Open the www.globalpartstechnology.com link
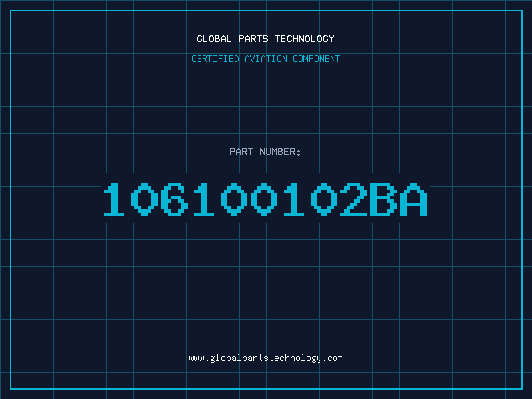532x399 pixels. click(x=265, y=358)
